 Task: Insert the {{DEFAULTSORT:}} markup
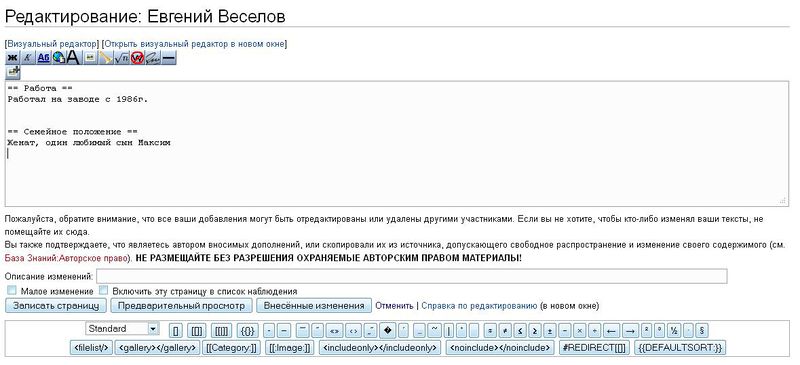(x=680, y=348)
